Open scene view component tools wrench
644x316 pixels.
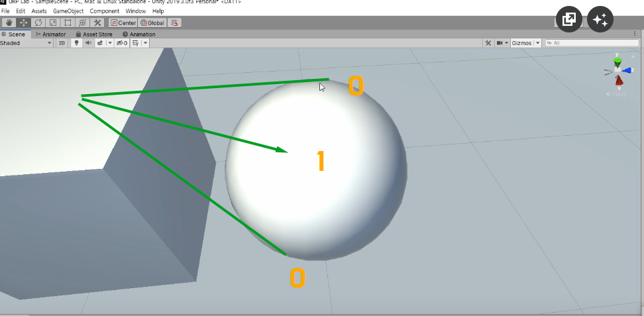(x=488, y=43)
